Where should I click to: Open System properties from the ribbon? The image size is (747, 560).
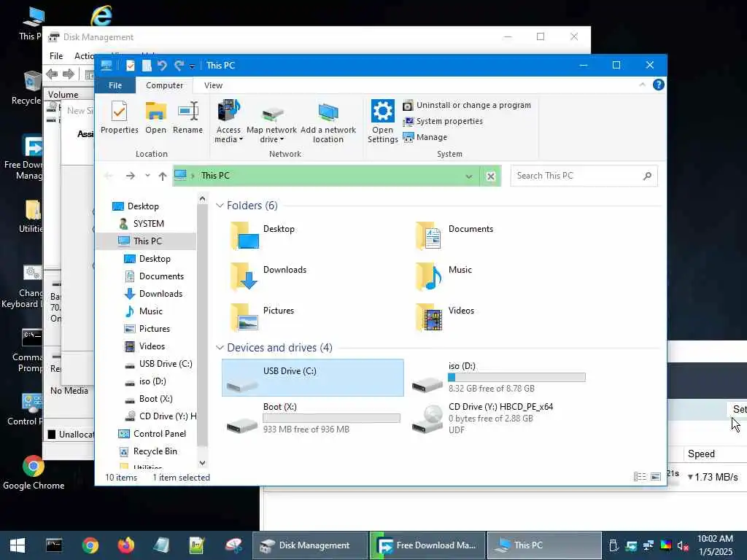443,122
